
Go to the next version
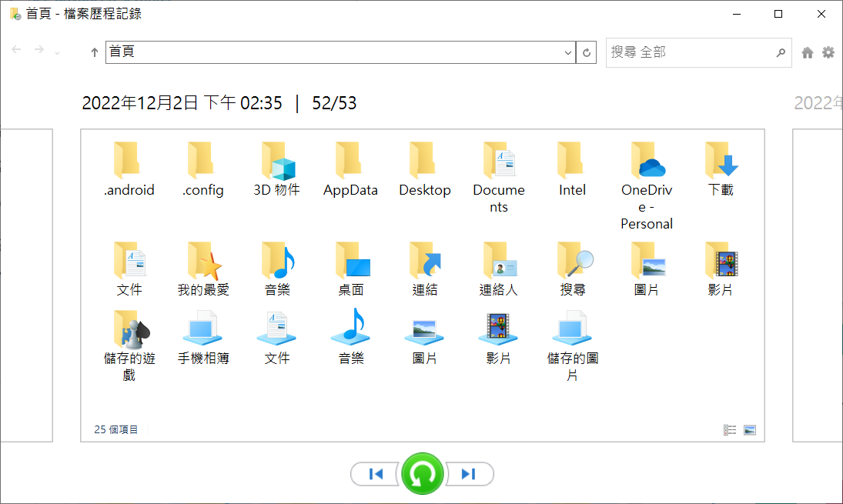(468, 474)
